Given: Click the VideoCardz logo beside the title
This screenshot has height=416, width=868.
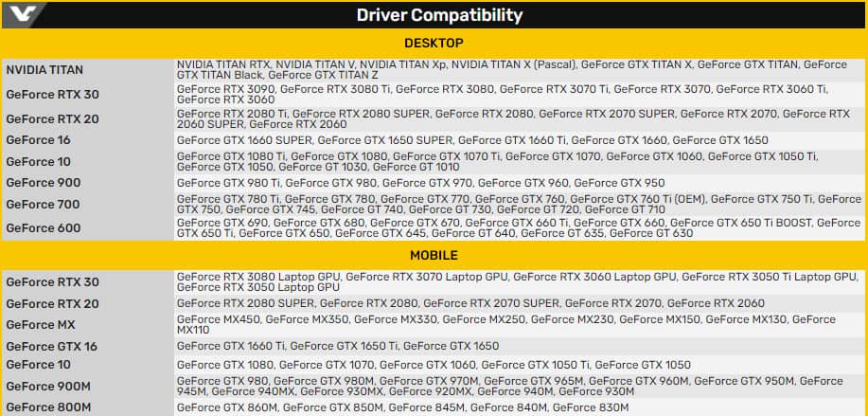Looking at the screenshot, I should [x=24, y=15].
